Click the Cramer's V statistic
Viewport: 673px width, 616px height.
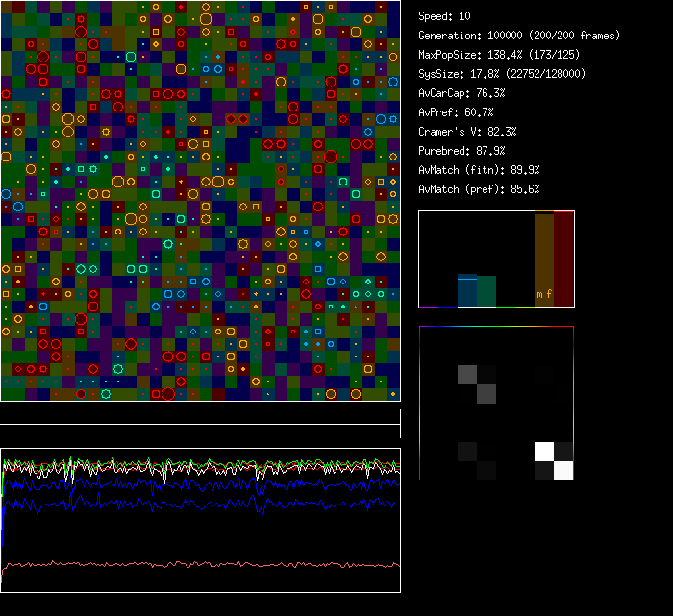(468, 132)
